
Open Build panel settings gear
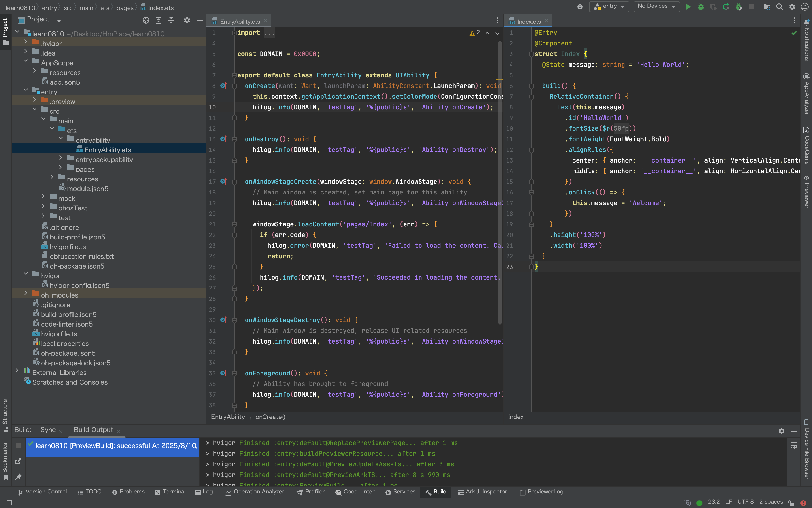[x=782, y=431]
